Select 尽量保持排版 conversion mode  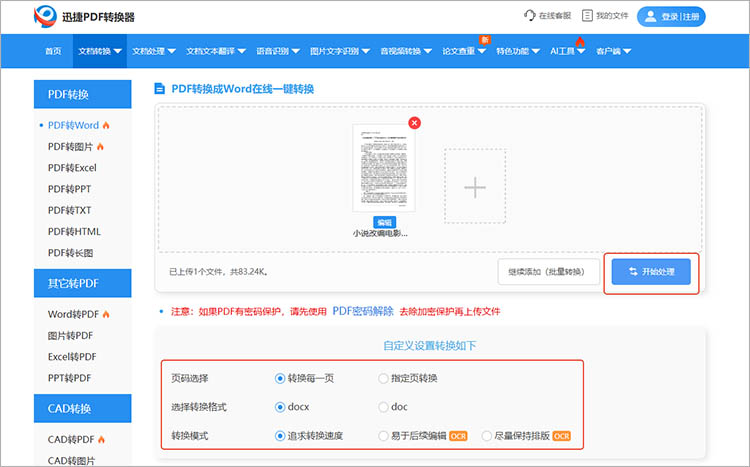click(x=486, y=436)
